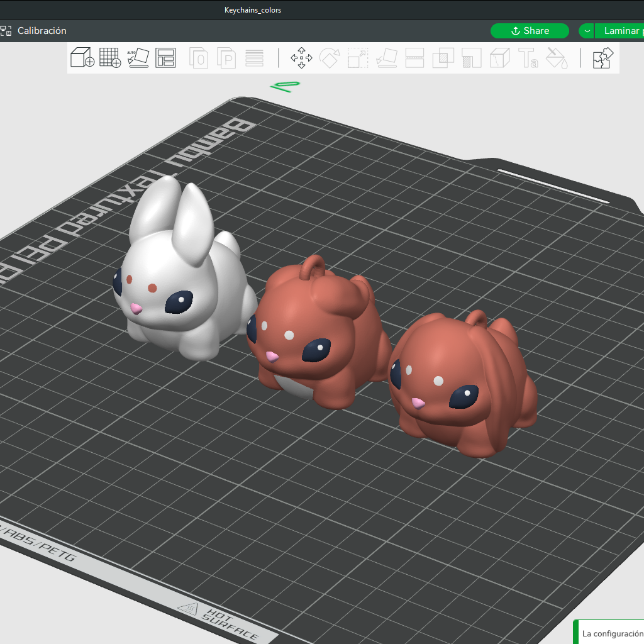The width and height of the screenshot is (644, 644).
Task: Click the Add model cube icon
Action: [x=82, y=58]
